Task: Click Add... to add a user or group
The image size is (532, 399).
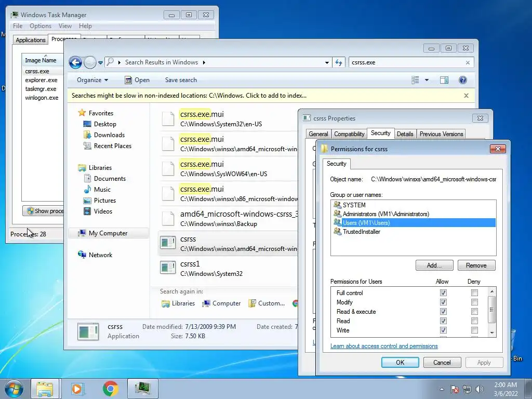Action: tap(434, 265)
